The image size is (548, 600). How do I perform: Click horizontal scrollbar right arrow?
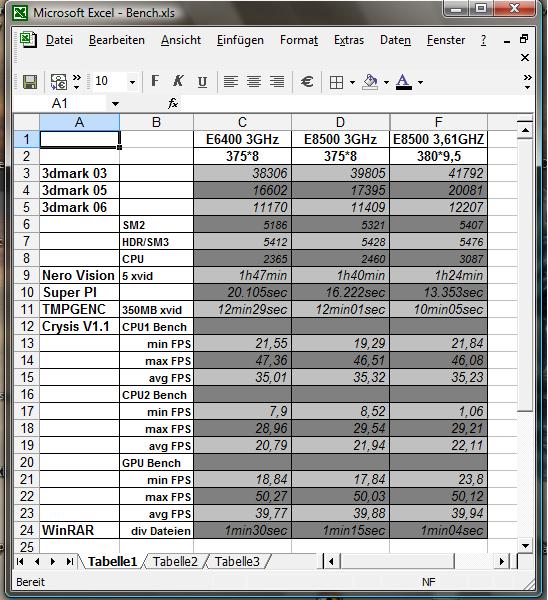coord(501,561)
